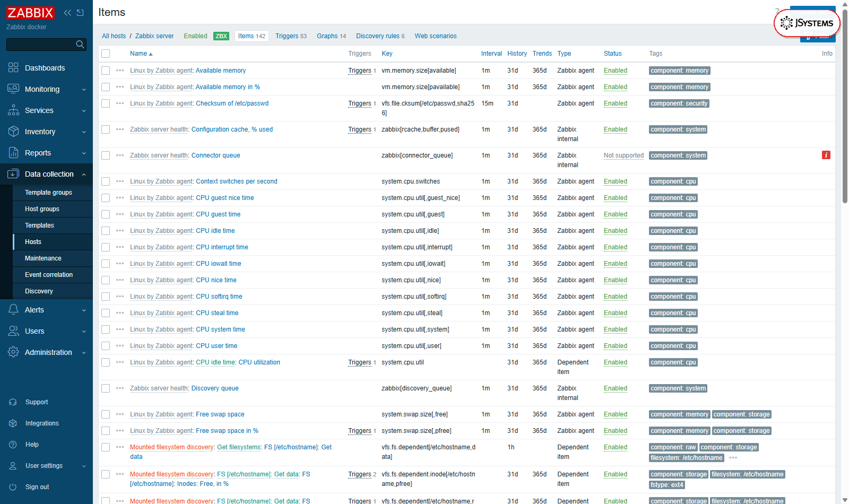Open the Dashboards icon in the sidebar
The height and width of the screenshot is (504, 849).
point(13,68)
